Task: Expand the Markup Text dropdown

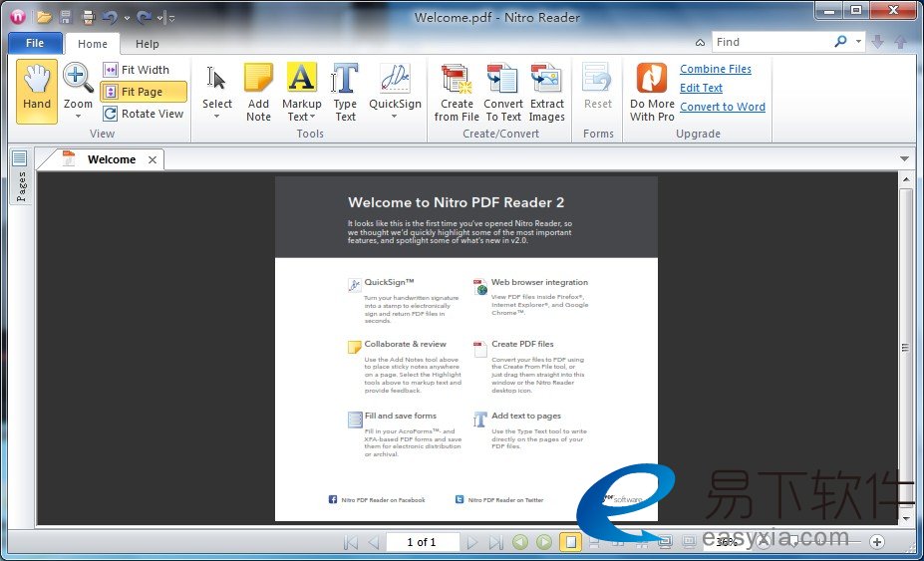Action: coord(301,117)
